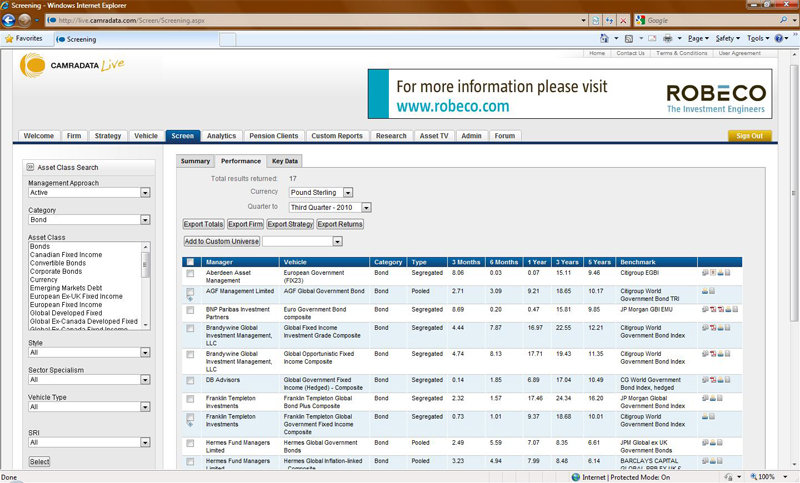Image resolution: width=800 pixels, height=483 pixels.
Task: Click the Export Returns button
Action: (x=340, y=224)
